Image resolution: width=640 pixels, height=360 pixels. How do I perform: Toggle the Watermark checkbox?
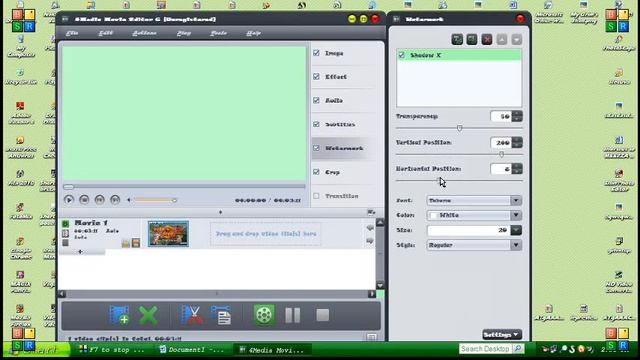[x=316, y=148]
